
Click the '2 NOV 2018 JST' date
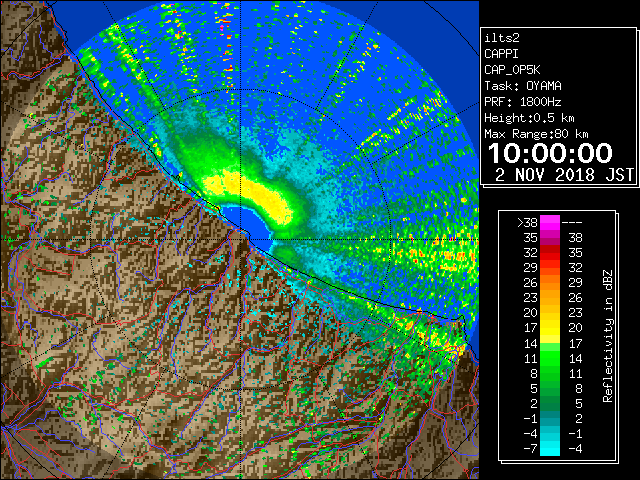(564, 175)
